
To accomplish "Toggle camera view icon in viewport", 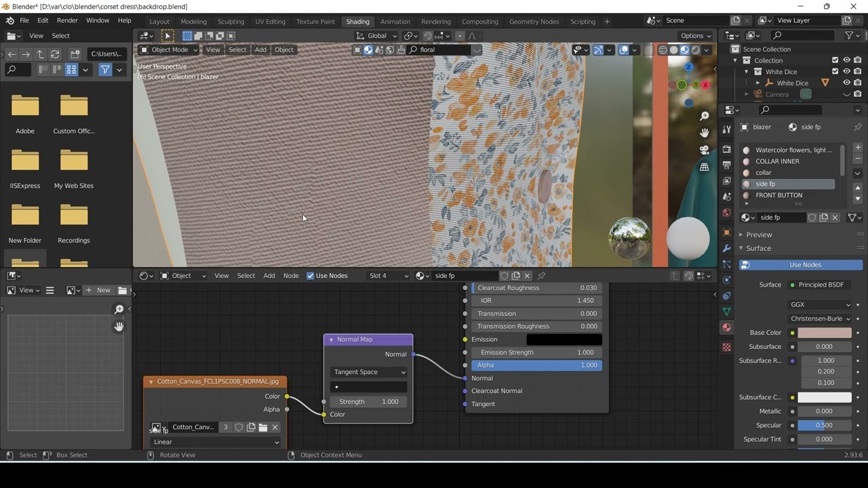I will coord(705,150).
